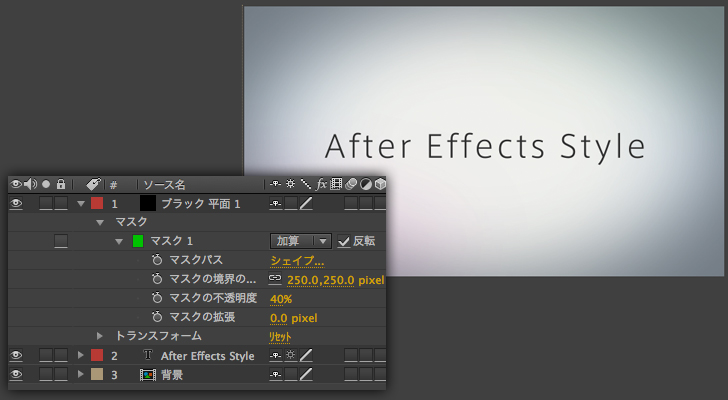The height and width of the screenshot is (400, 728).
Task: Click the green マスク 1 color swatch
Action: pos(138,241)
